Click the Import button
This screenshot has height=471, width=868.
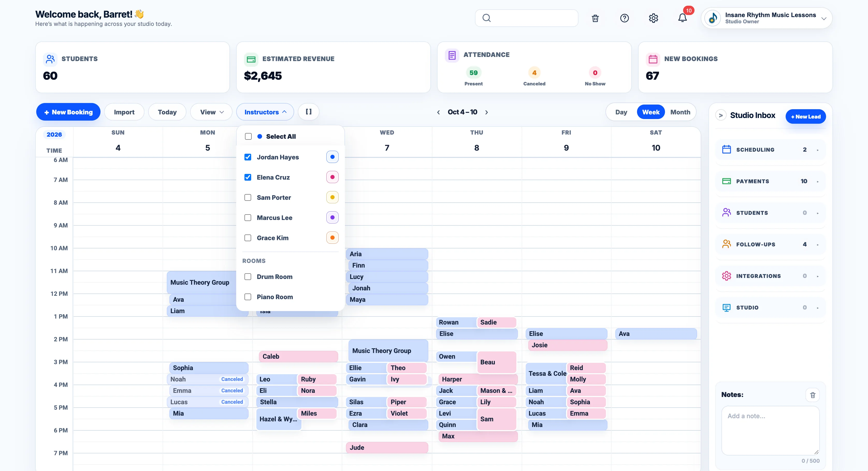pos(124,112)
